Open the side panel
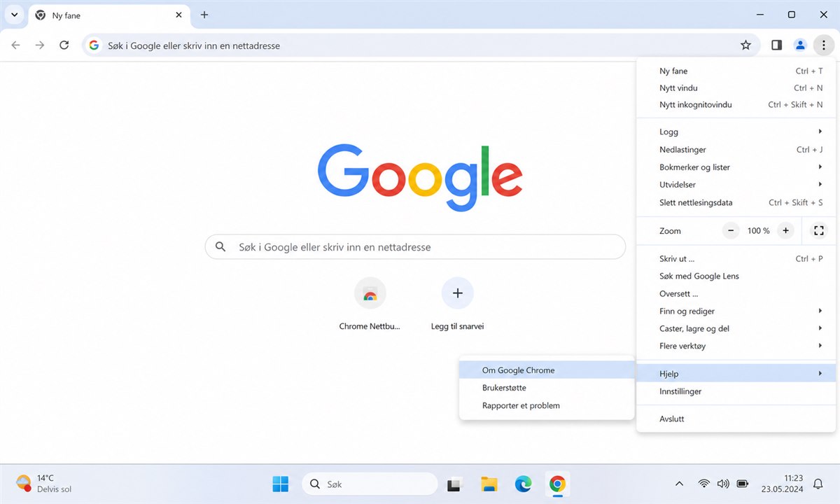Screen dimensions: 840x504 pyautogui.click(x=776, y=45)
